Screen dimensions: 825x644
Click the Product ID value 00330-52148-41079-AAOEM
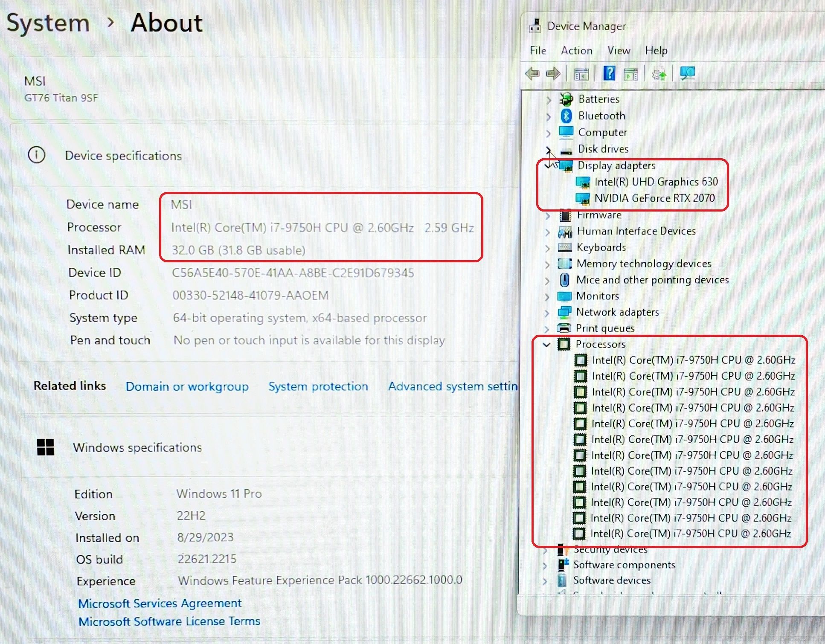pyautogui.click(x=250, y=295)
